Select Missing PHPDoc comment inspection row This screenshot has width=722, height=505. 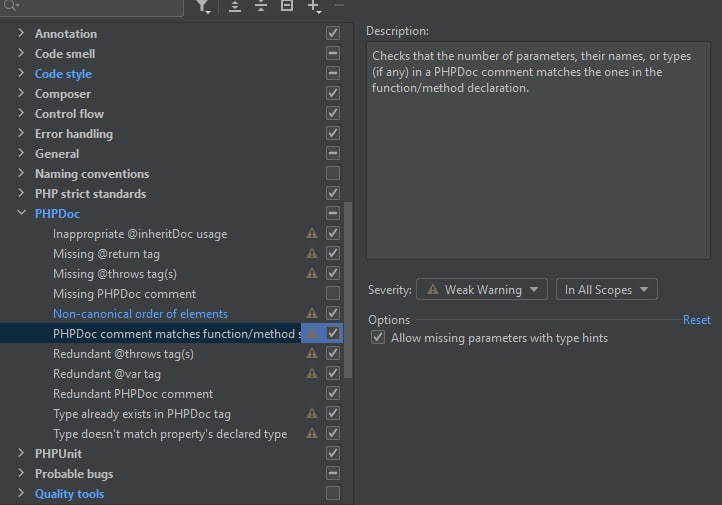point(124,294)
